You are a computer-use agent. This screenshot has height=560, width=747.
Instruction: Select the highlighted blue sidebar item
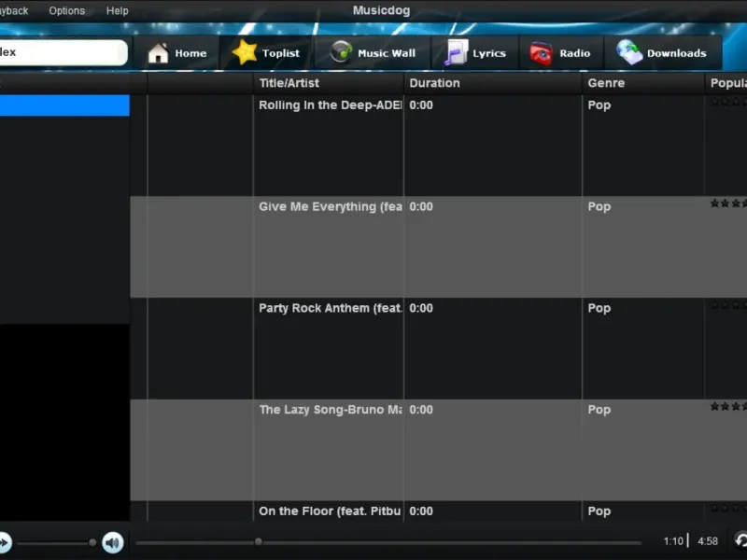point(64,105)
